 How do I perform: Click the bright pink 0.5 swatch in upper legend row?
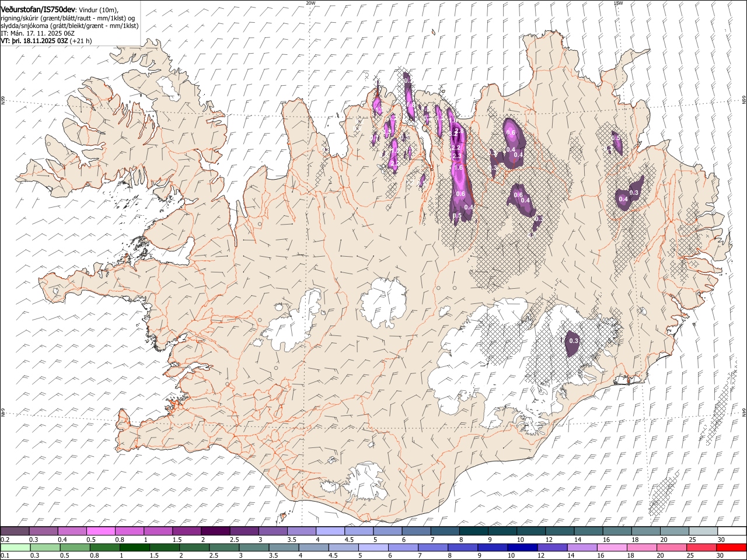[100, 531]
